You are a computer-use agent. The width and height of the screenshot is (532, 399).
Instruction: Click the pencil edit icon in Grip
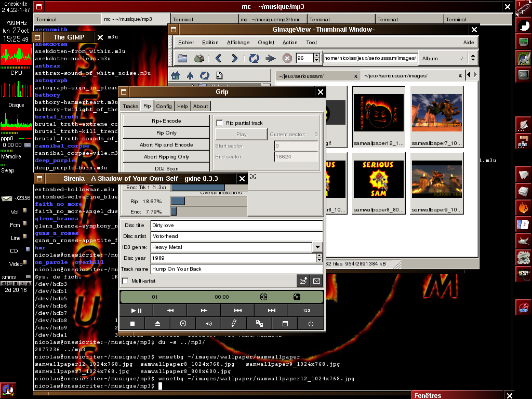(x=234, y=323)
